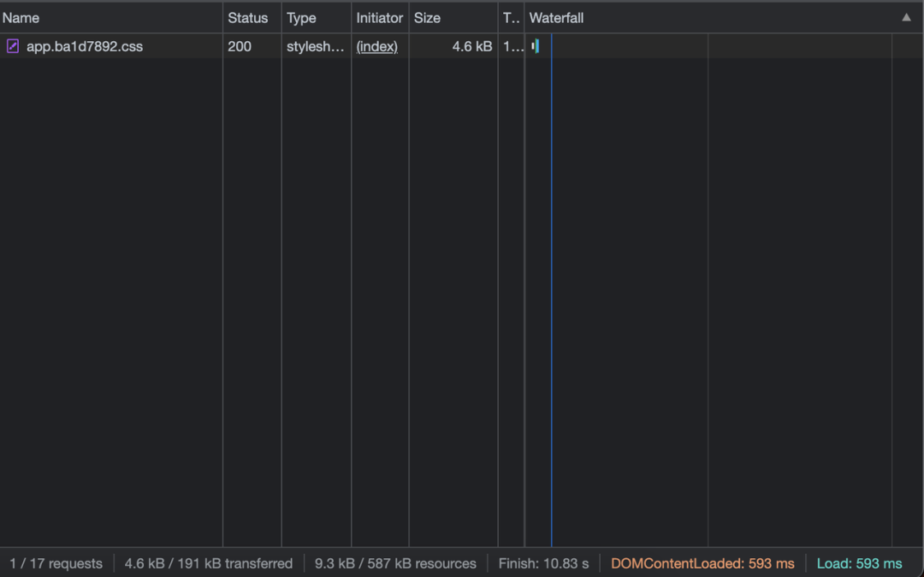924x577 pixels.
Task: Follow the (index) initiator link
Action: (x=376, y=46)
